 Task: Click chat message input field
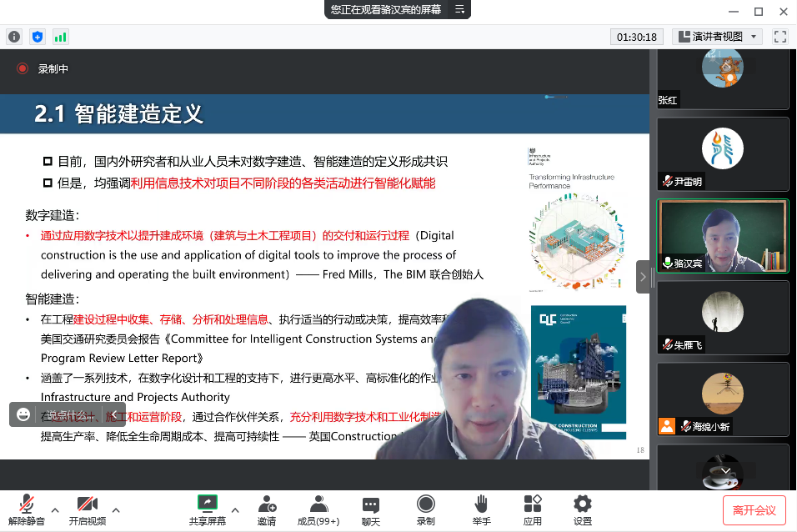pyautogui.click(x=68, y=414)
